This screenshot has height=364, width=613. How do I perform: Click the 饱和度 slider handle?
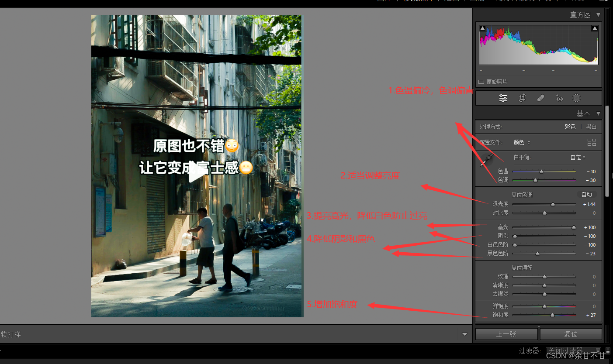tap(552, 315)
